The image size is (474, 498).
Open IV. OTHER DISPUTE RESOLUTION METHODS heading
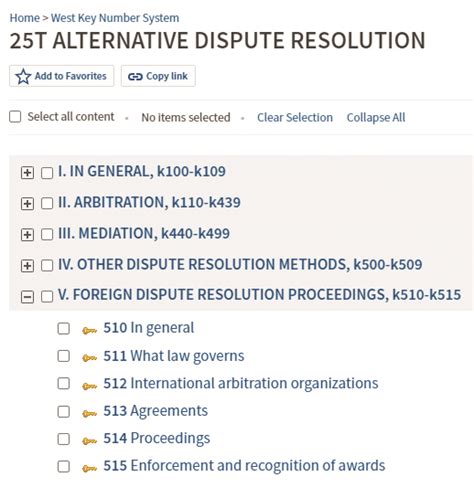[240, 264]
